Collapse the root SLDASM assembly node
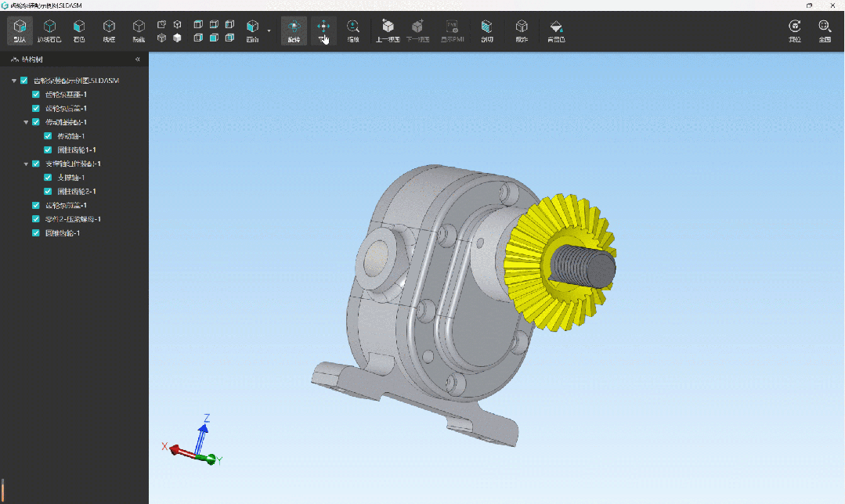Screen dimensions: 845x504 click(13, 81)
